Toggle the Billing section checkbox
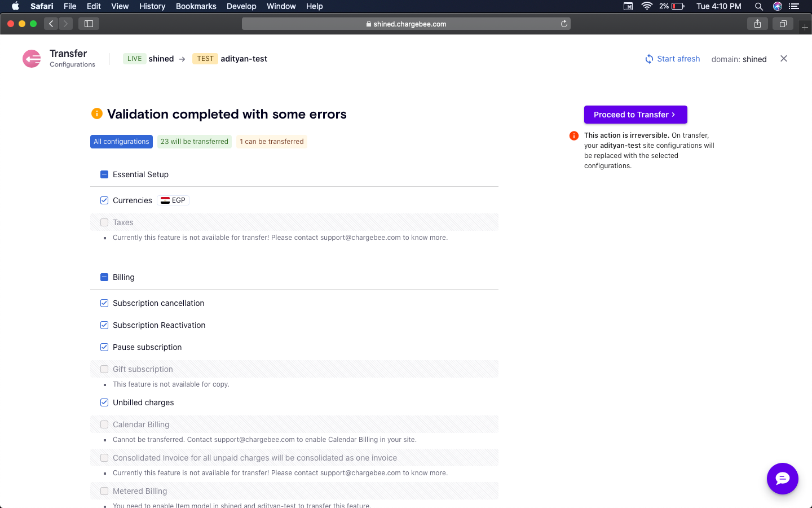The image size is (812, 508). 104,277
